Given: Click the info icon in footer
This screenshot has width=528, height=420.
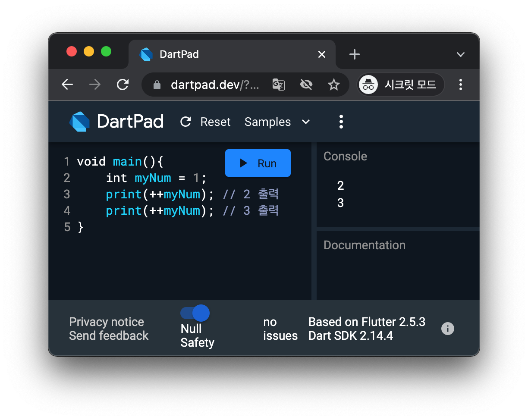Looking at the screenshot, I should [x=448, y=329].
